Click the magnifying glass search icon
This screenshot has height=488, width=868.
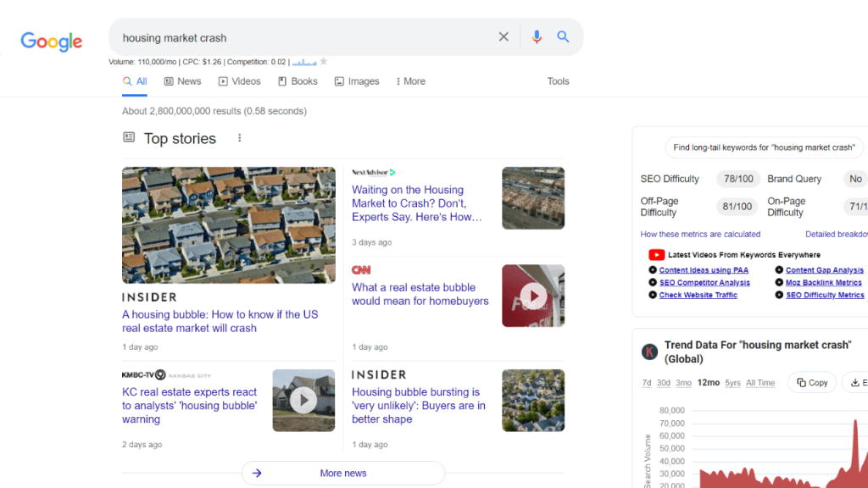coord(563,36)
